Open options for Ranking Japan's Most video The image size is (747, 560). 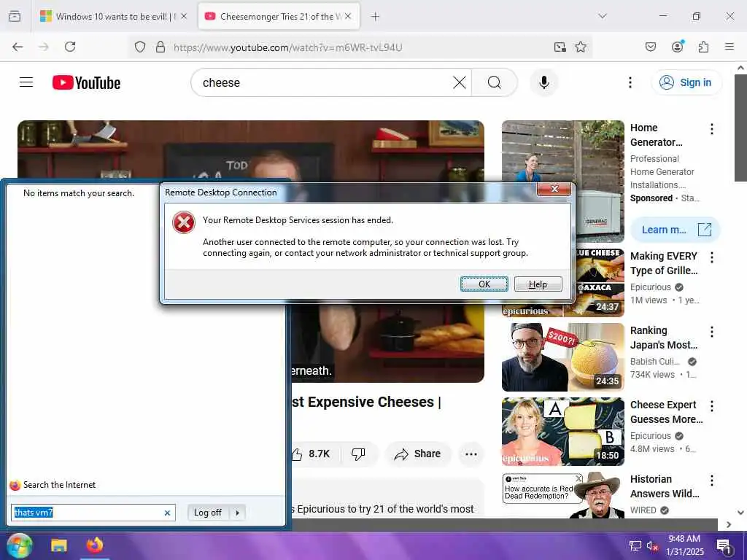click(712, 332)
